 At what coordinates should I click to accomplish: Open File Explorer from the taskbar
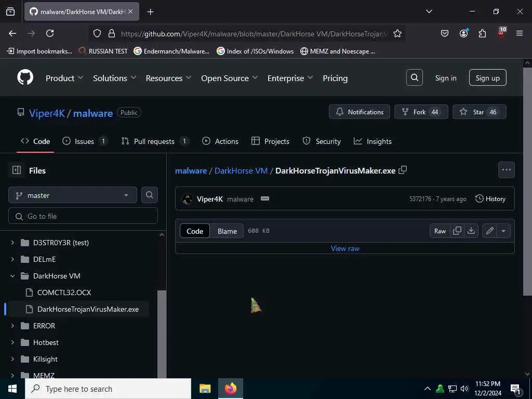tap(205, 389)
